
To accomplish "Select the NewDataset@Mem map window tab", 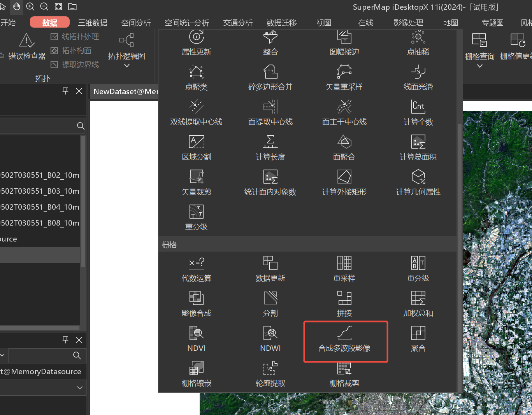I will click(x=125, y=92).
